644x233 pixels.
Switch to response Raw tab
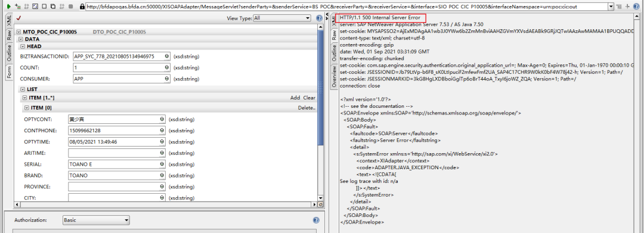point(335,36)
